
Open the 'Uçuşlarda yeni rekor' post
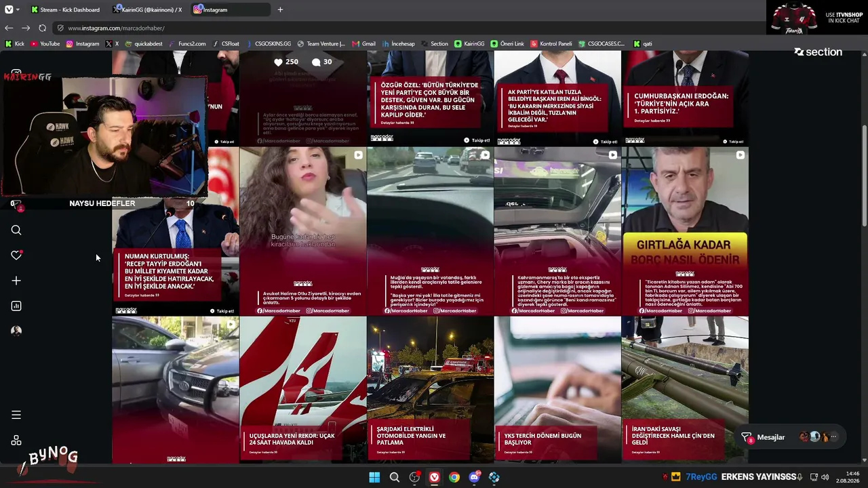tap(302, 390)
